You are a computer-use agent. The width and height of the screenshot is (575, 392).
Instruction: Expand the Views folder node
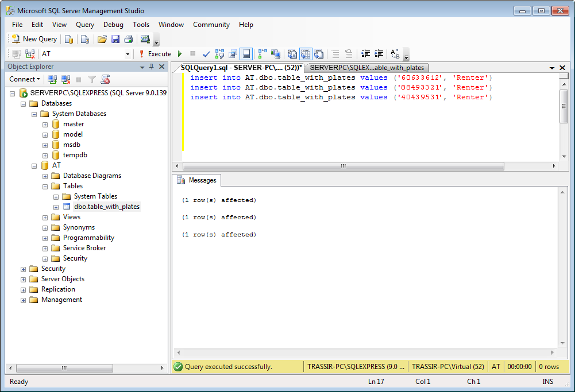coord(45,217)
